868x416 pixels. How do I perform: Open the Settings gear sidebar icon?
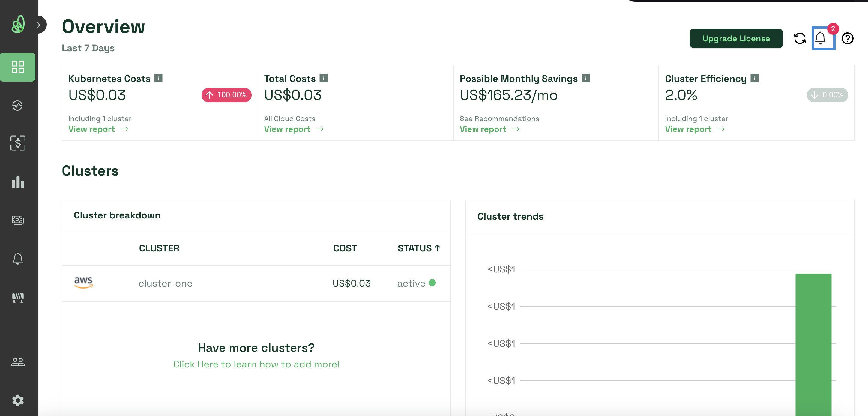coord(18,400)
